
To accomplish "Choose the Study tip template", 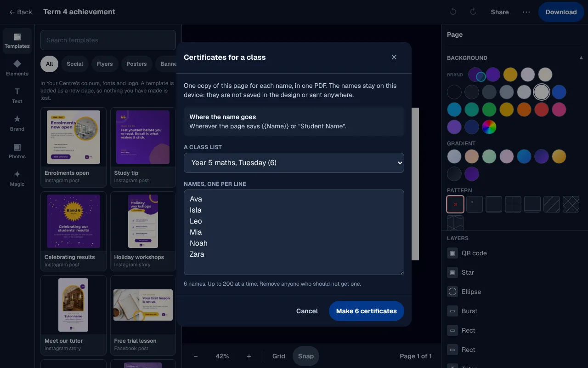I will pyautogui.click(x=143, y=147).
